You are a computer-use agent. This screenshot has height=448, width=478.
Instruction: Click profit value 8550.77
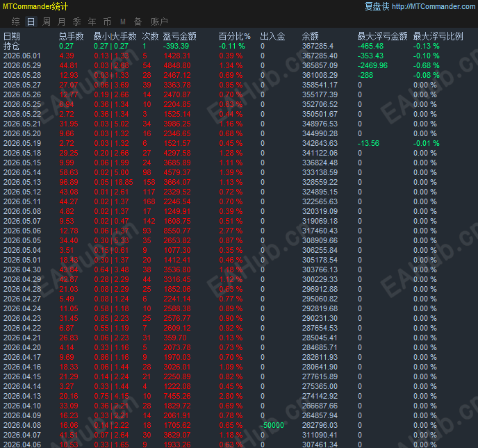point(177,231)
